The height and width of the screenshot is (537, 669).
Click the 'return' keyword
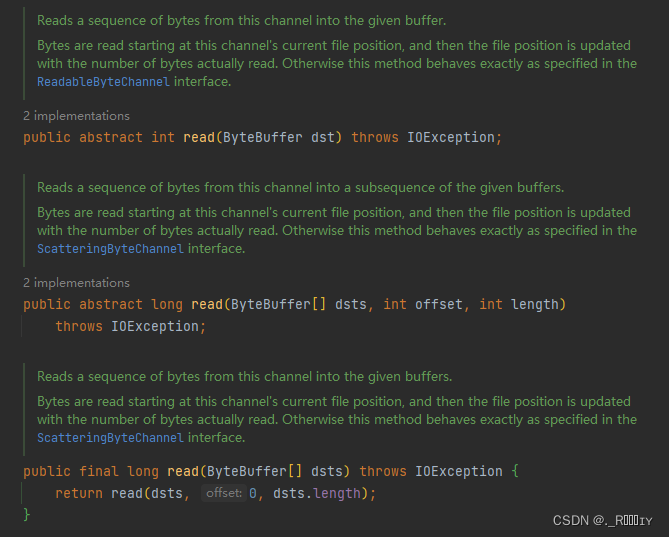pyautogui.click(x=79, y=493)
